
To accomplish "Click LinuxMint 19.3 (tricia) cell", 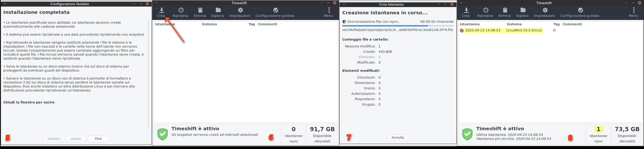I will (524, 30).
